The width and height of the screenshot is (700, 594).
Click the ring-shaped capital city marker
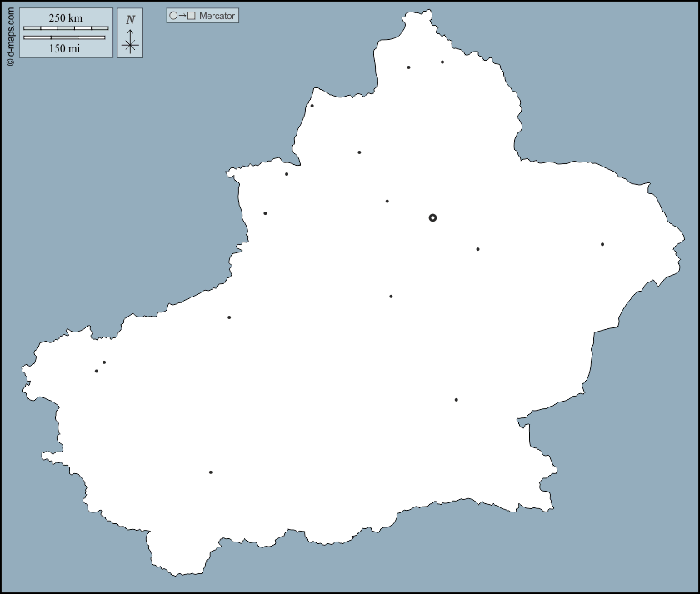pos(432,217)
